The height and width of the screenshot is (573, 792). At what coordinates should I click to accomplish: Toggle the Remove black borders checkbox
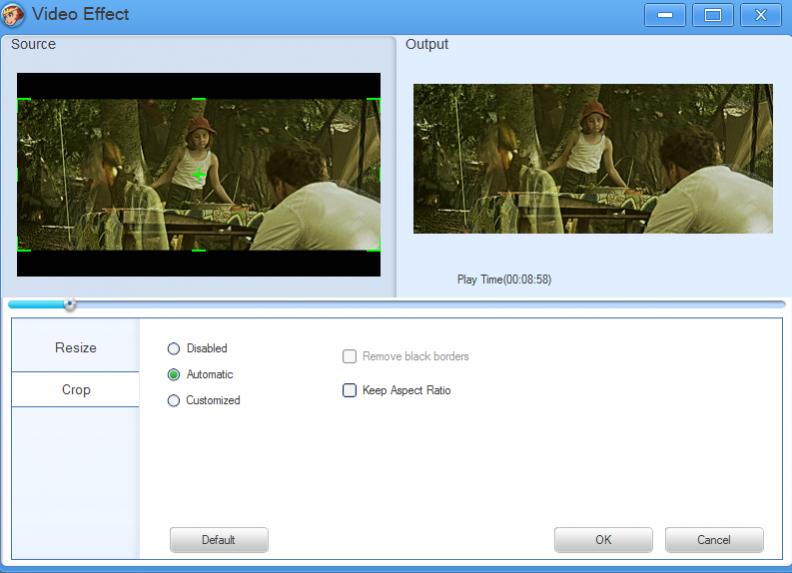tap(349, 356)
